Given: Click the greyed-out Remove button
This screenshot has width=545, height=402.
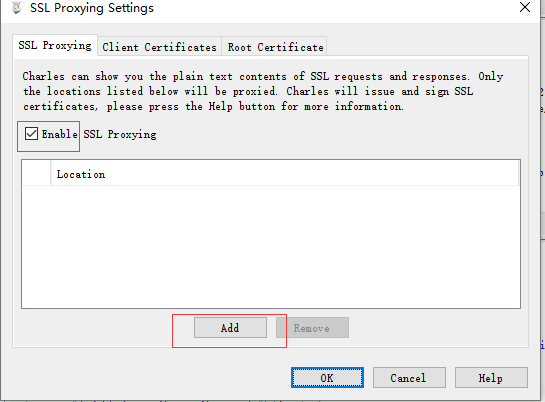Looking at the screenshot, I should [312, 328].
